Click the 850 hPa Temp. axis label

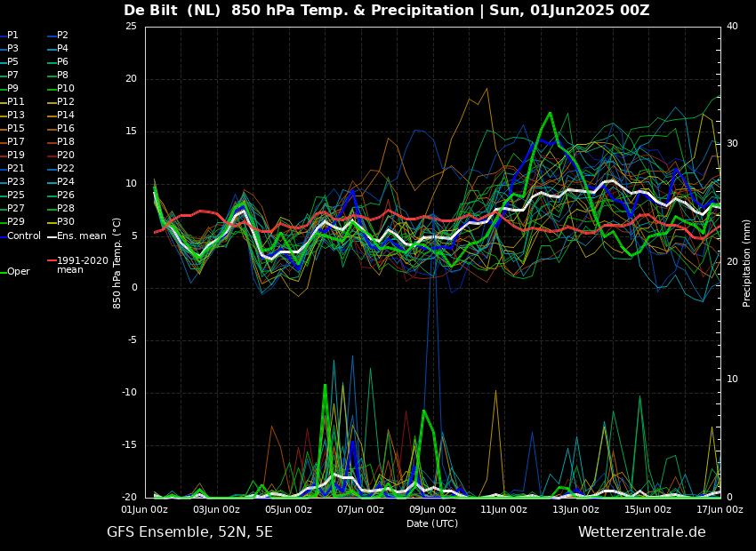[x=117, y=263]
